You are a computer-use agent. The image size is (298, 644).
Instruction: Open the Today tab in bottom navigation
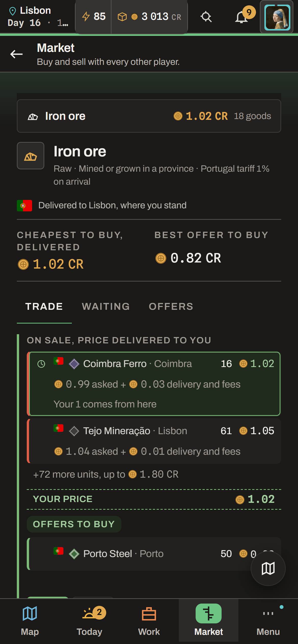point(89,620)
